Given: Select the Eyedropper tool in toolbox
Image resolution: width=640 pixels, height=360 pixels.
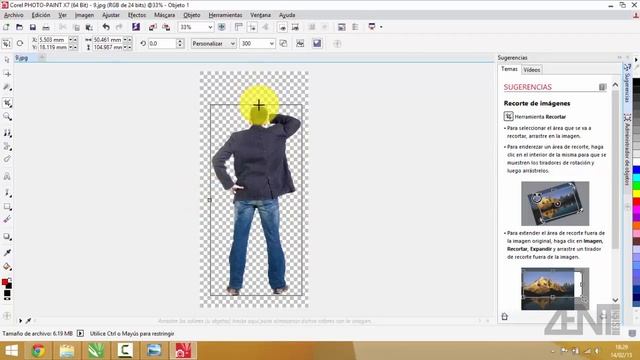Looking at the screenshot, I should [x=7, y=253].
